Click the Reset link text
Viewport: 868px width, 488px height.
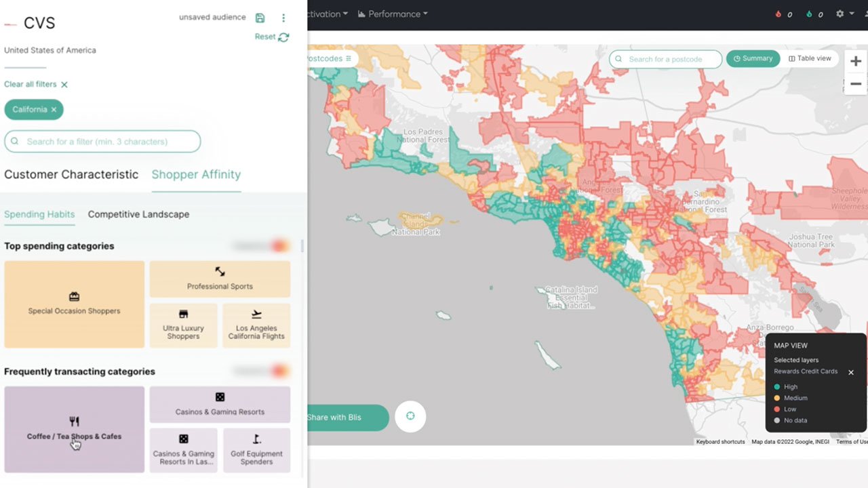(x=265, y=37)
